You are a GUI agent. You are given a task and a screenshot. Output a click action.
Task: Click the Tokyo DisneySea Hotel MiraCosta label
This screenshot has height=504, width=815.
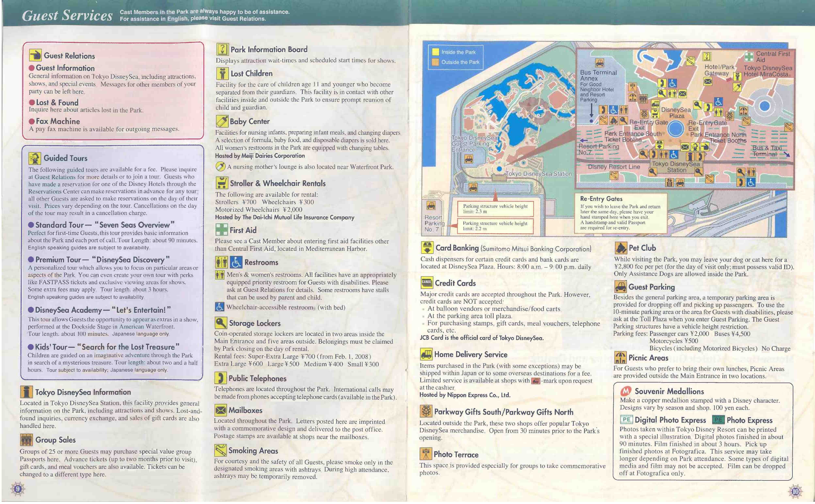click(x=768, y=71)
